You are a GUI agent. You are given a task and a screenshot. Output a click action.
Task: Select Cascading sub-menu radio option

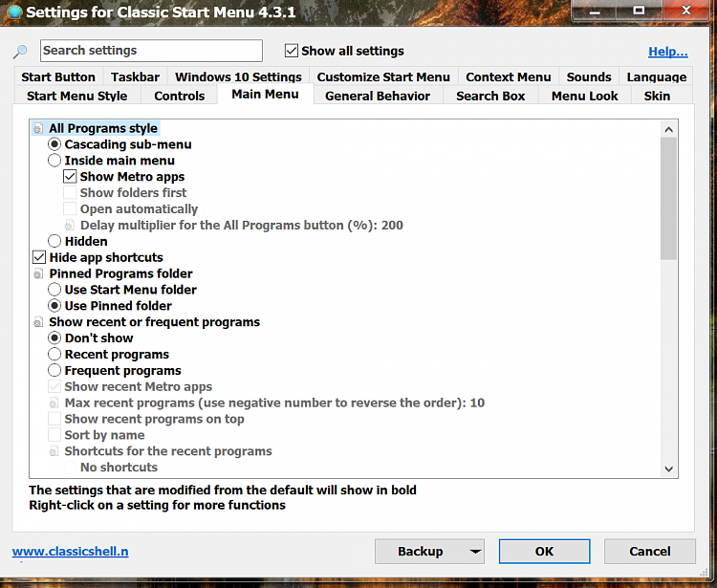54,144
